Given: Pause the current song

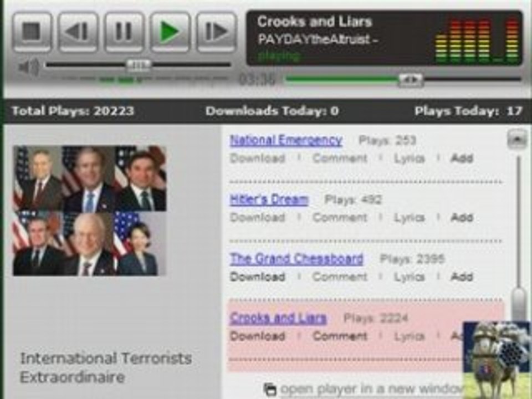Looking at the screenshot, I should tap(124, 32).
